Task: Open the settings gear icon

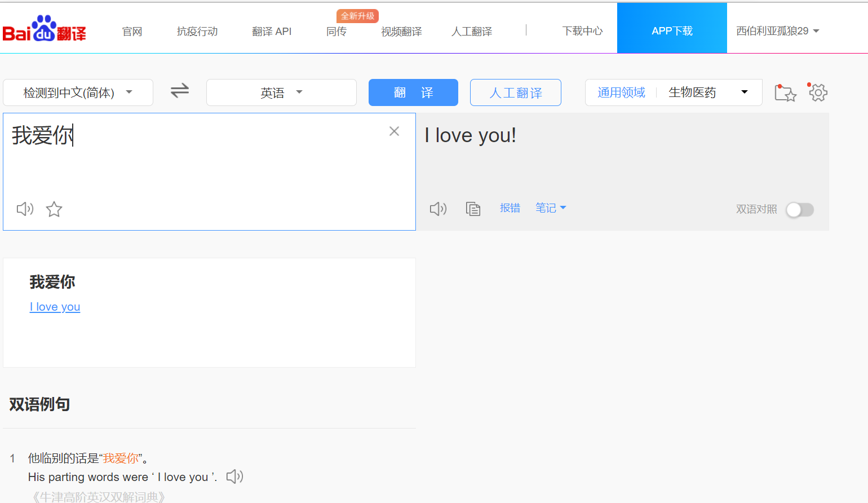Action: click(817, 92)
